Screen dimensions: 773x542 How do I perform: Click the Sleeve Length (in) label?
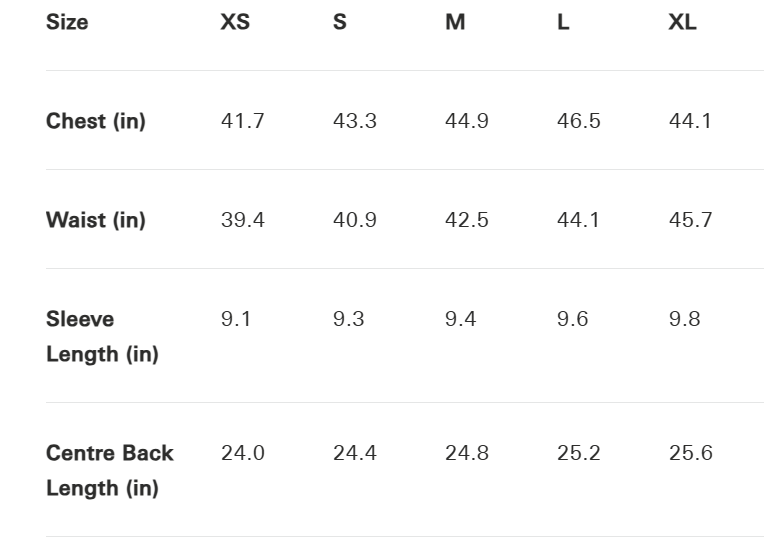[102, 336]
